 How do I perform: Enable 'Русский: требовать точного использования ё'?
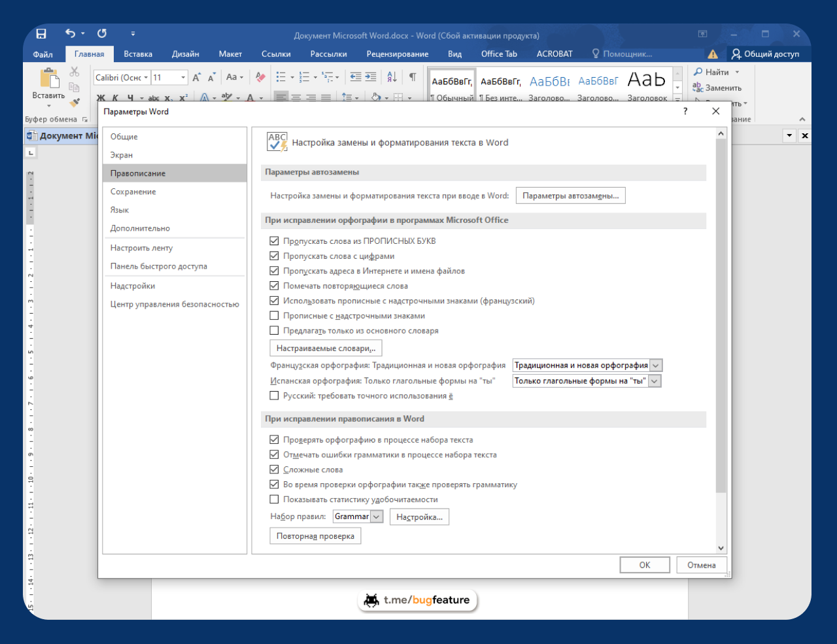tap(274, 396)
